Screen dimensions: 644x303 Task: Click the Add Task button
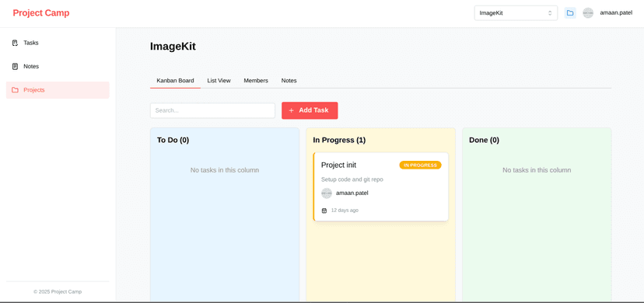click(x=310, y=110)
